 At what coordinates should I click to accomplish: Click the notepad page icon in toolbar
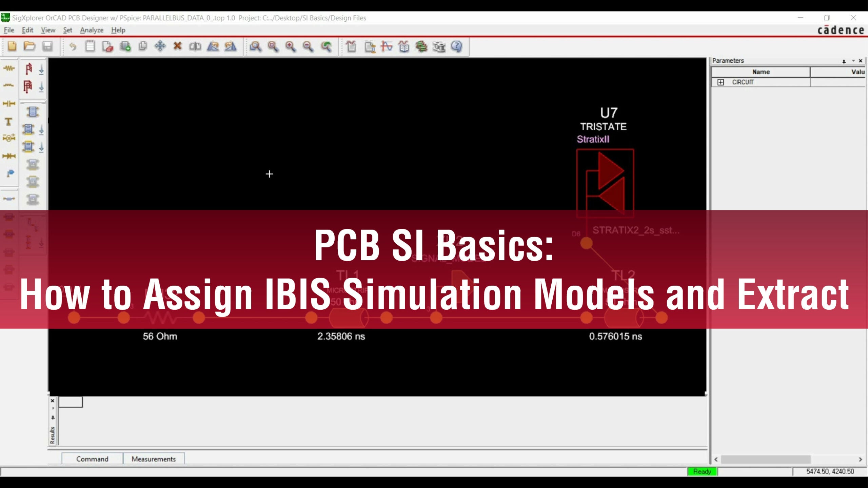click(x=90, y=46)
